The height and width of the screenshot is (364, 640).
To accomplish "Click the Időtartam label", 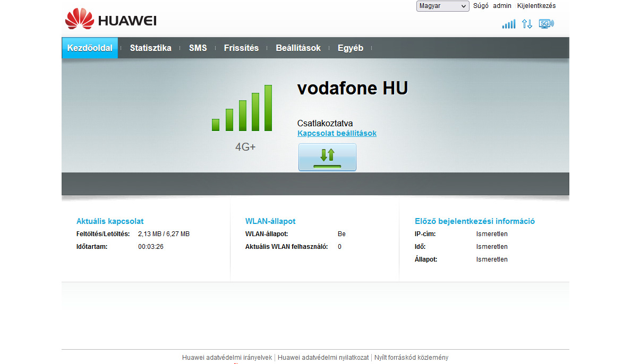I will pyautogui.click(x=92, y=247).
